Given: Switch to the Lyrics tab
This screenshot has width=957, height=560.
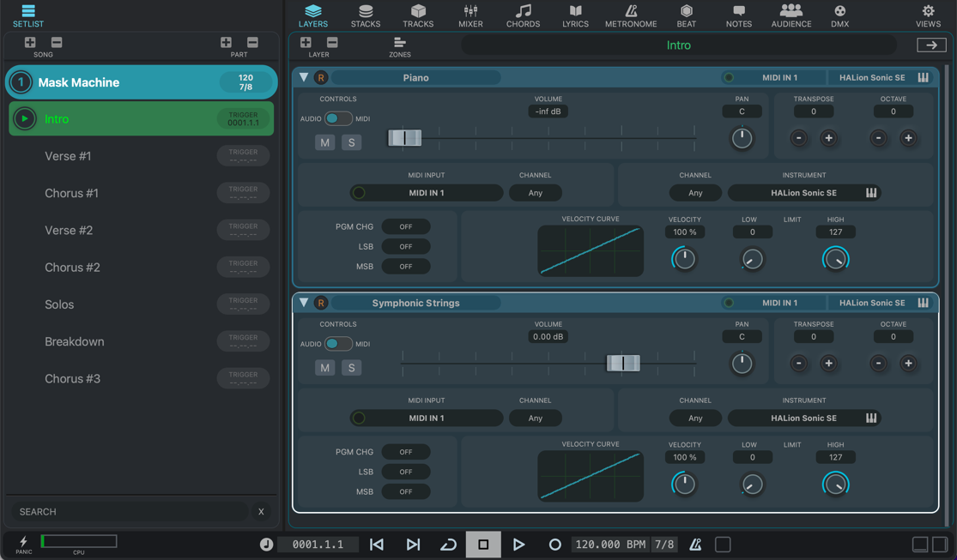Looking at the screenshot, I should tap(575, 15).
